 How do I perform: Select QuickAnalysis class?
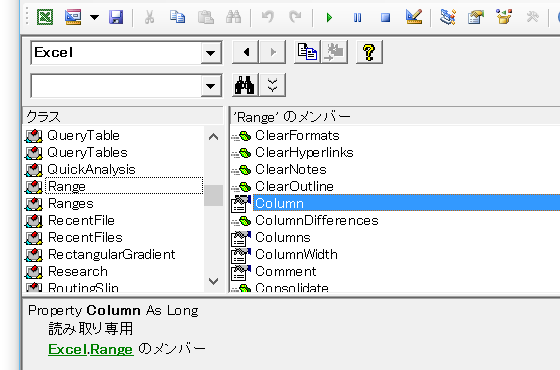click(x=91, y=169)
